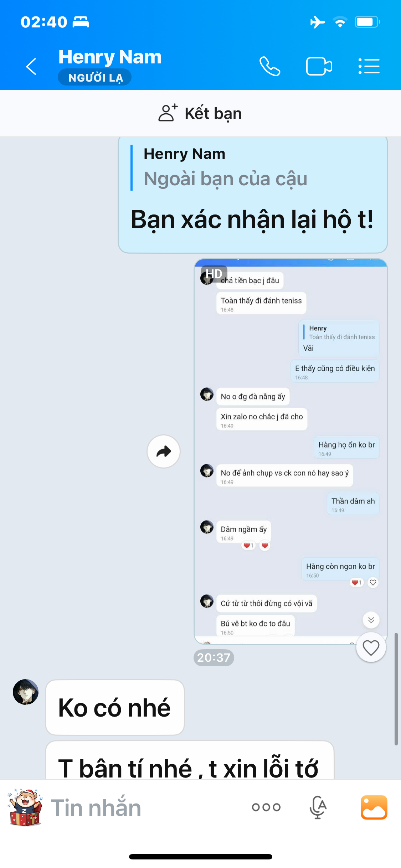Tap the NGƯỜI LẠ stranger label

[x=95, y=77]
